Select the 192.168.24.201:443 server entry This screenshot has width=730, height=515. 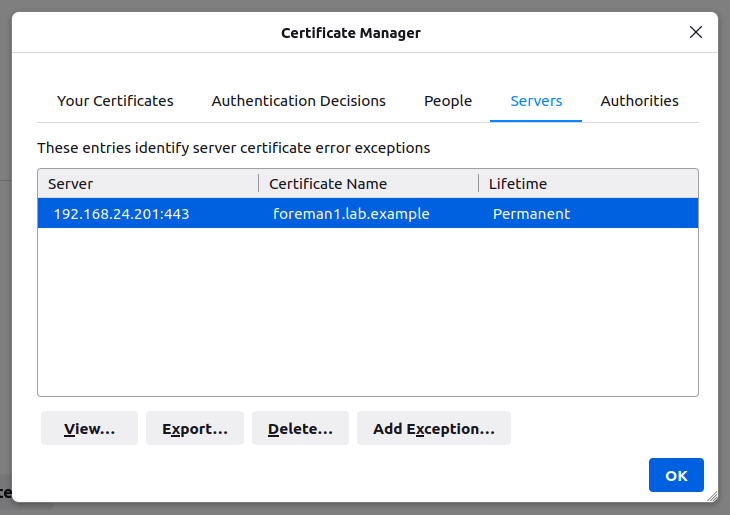click(121, 214)
